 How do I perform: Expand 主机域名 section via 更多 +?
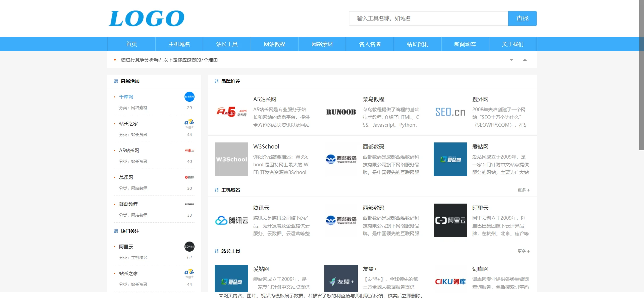point(524,190)
